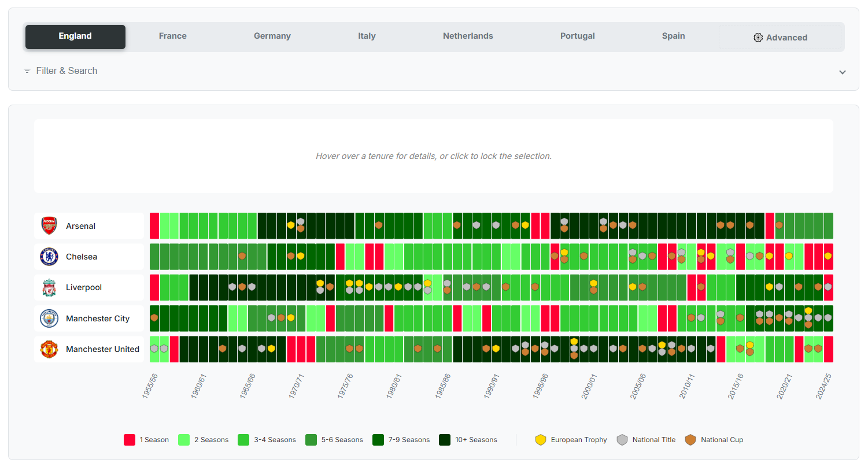Click the filter lines icon
This screenshot has width=868, height=467.
[27, 71]
